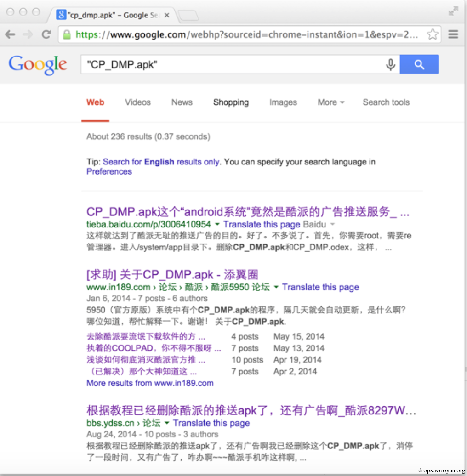Open Search tools options
This screenshot has height=476, width=467.
click(x=386, y=102)
